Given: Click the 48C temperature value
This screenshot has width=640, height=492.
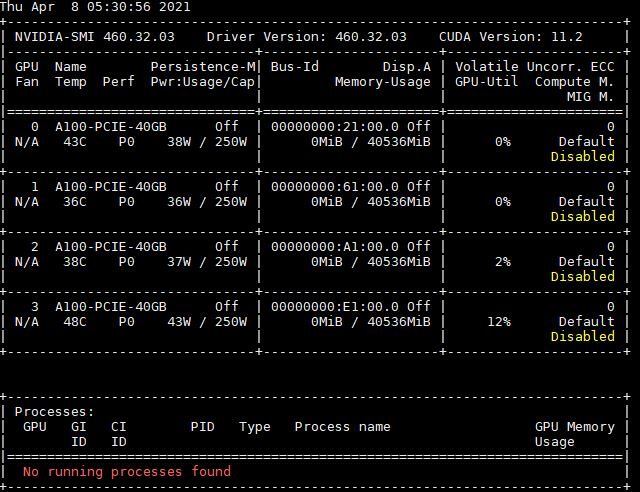Looking at the screenshot, I should [75, 322].
